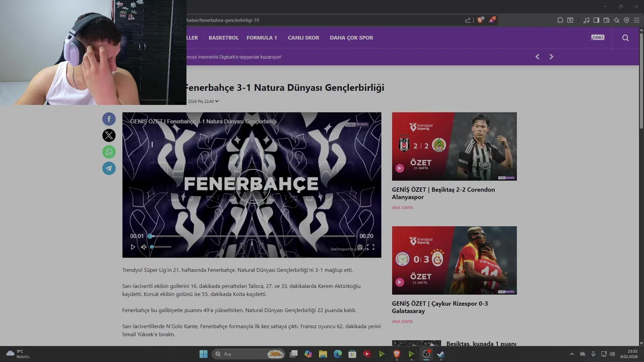Open the Brave browser taskbar icon
This screenshot has height=362, width=644.
tap(396, 354)
